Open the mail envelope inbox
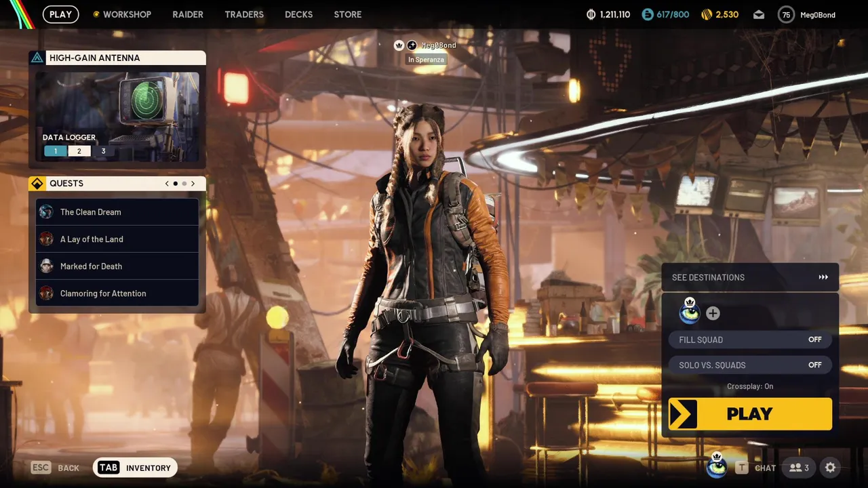The width and height of the screenshot is (868, 488). point(759,14)
